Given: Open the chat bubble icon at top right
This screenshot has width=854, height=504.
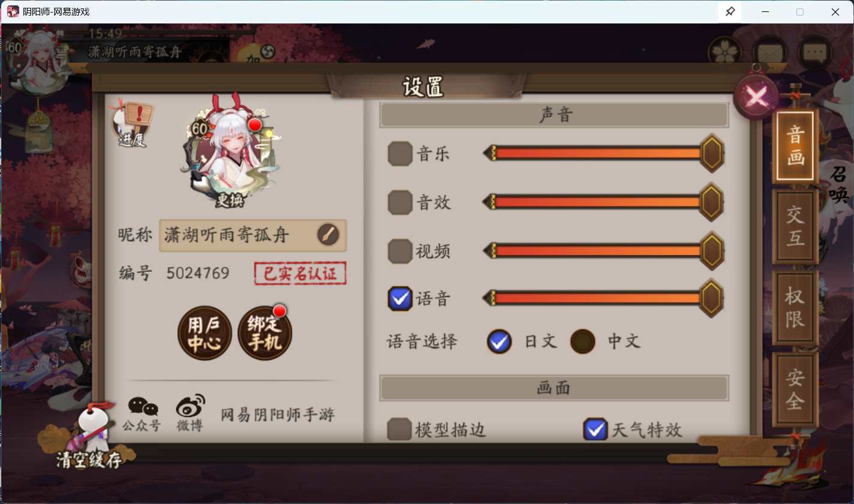Looking at the screenshot, I should tap(814, 52).
